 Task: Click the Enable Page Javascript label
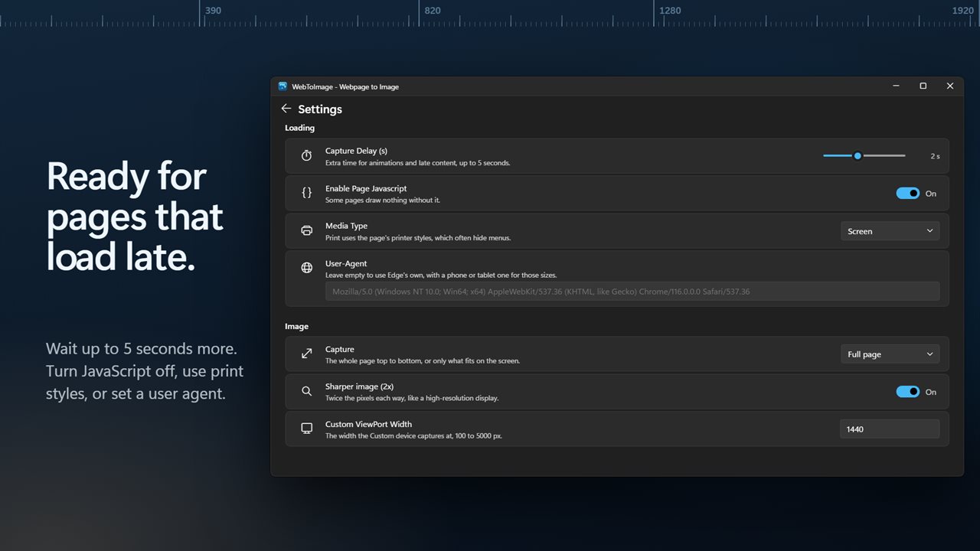(x=366, y=188)
